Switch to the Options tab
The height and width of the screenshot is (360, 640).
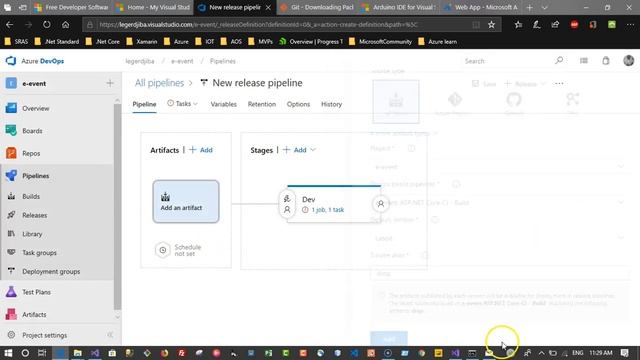(298, 104)
